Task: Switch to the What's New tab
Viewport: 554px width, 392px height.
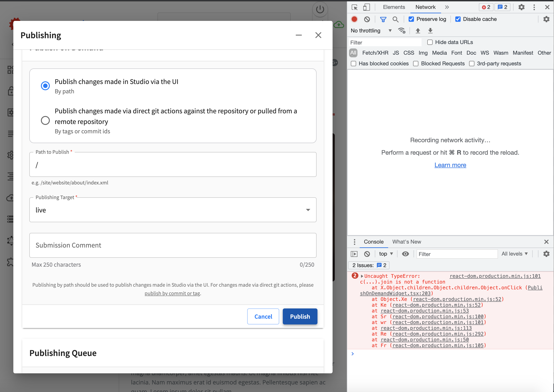Action: (x=406, y=242)
